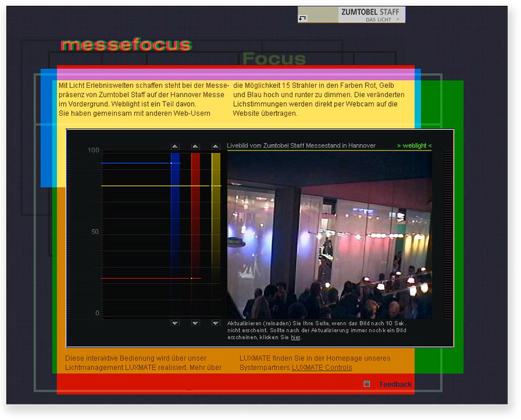Click the back arrow icon beside Zumtobel logo
The height and width of the screenshot is (420, 521).
tap(303, 18)
